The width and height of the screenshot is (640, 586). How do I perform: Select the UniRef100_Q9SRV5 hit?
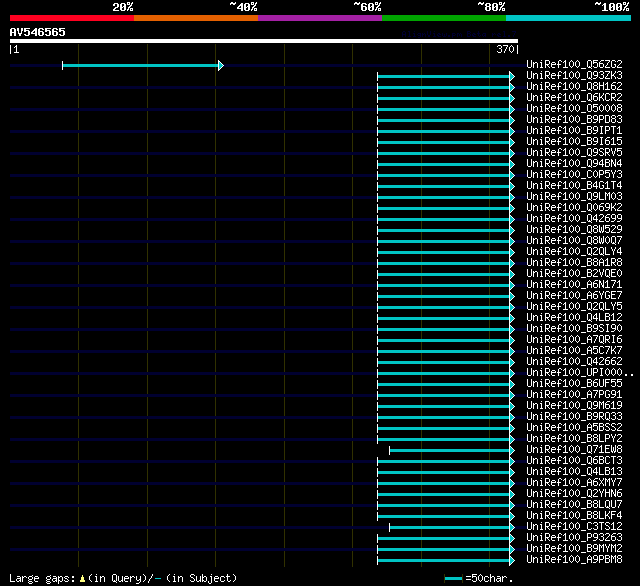(x=574, y=153)
